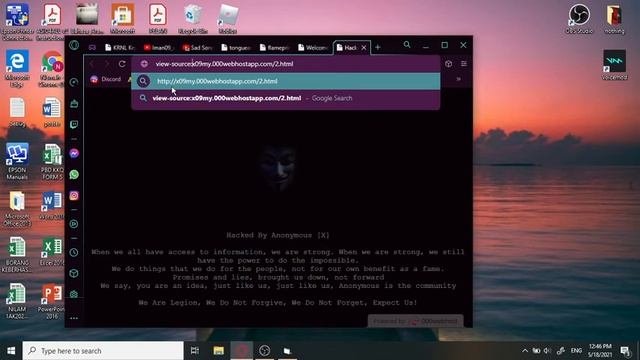
Task: Open Easy Setup menu icon in toolbar
Action: [x=464, y=64]
